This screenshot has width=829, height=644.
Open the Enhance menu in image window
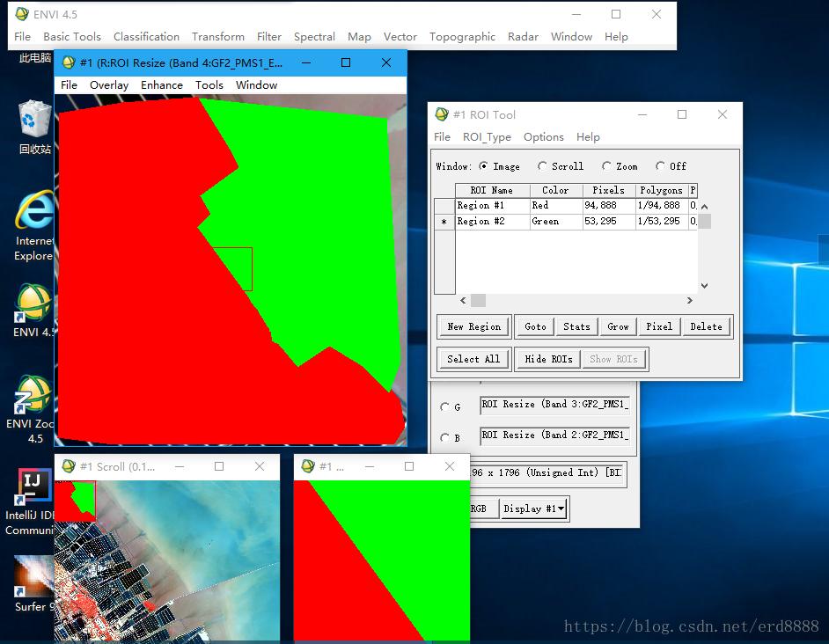click(162, 85)
